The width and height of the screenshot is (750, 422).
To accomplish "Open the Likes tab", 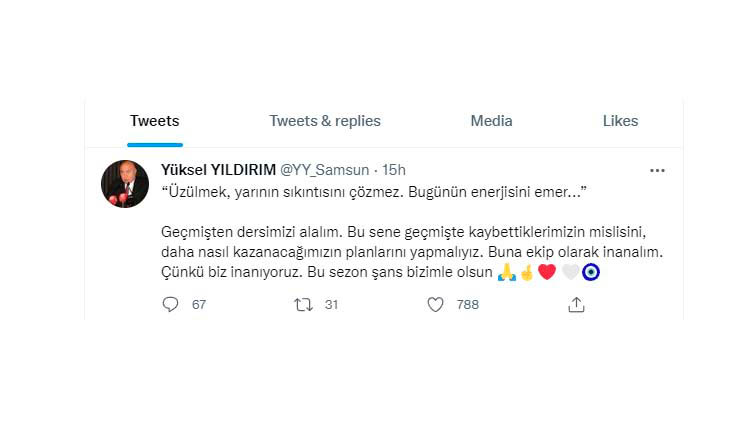I will [620, 121].
